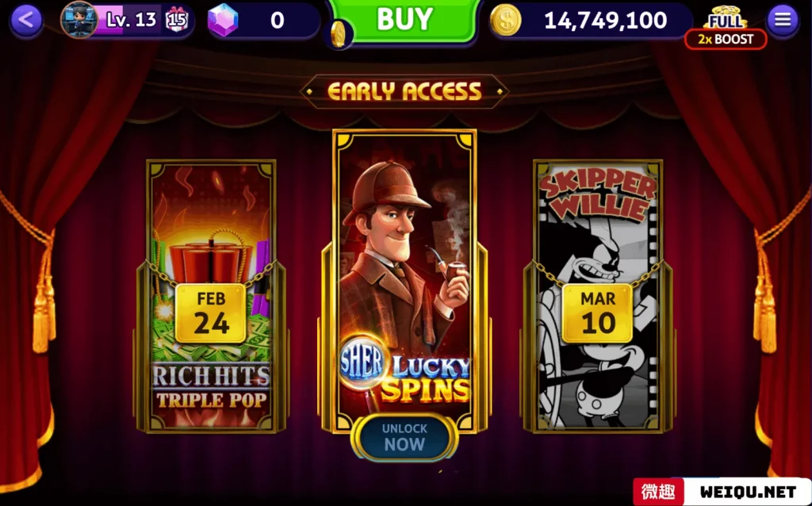Screen dimensions: 812x506
Task: Click the gem count showing 0
Action: click(x=277, y=21)
